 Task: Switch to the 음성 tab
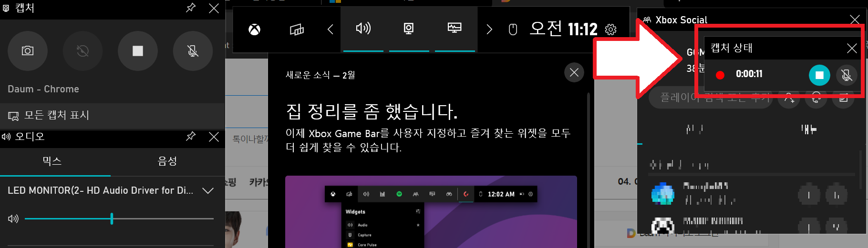(167, 162)
